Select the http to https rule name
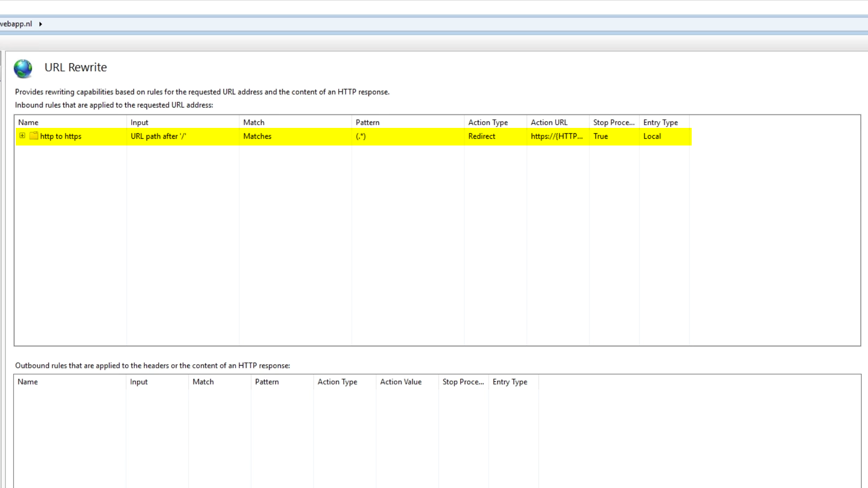 pos(61,136)
